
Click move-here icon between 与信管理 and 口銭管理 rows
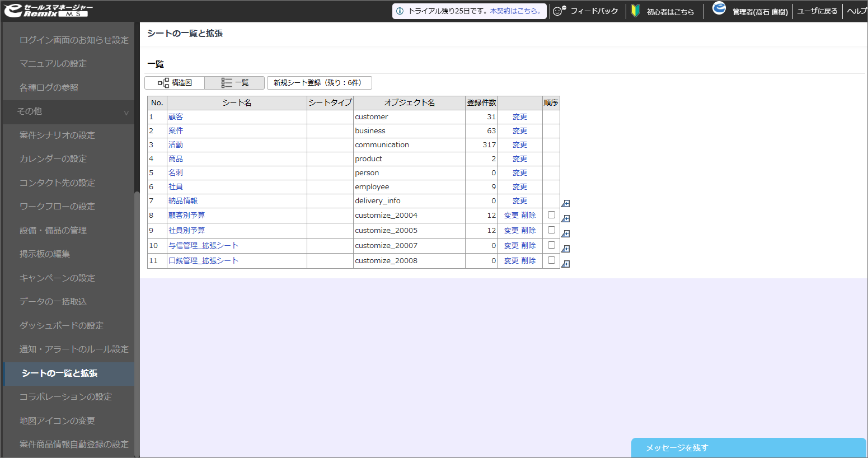click(566, 249)
